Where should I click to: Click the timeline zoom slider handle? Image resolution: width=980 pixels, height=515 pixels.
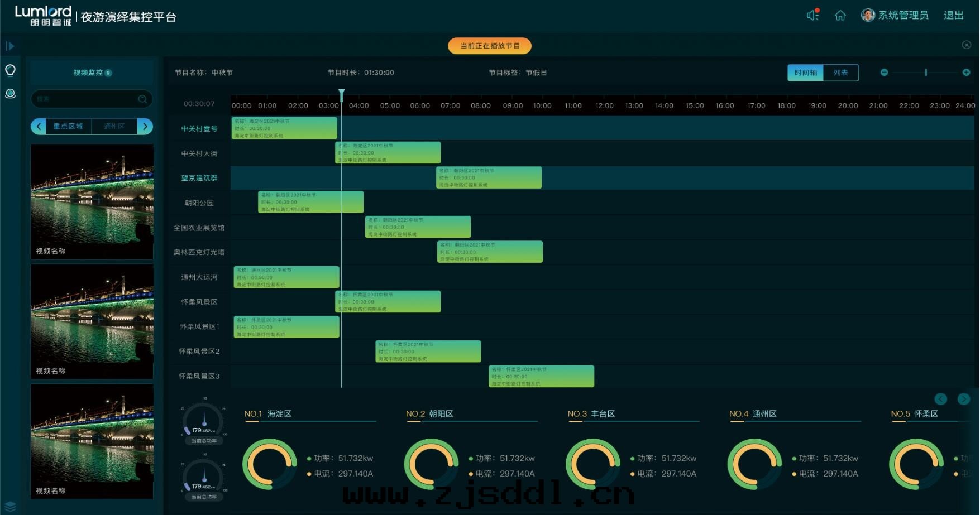click(x=926, y=73)
